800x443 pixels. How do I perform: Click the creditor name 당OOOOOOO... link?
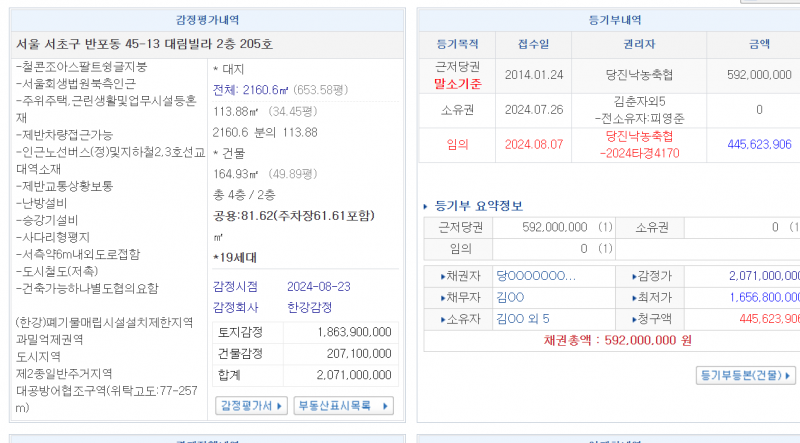click(x=536, y=276)
